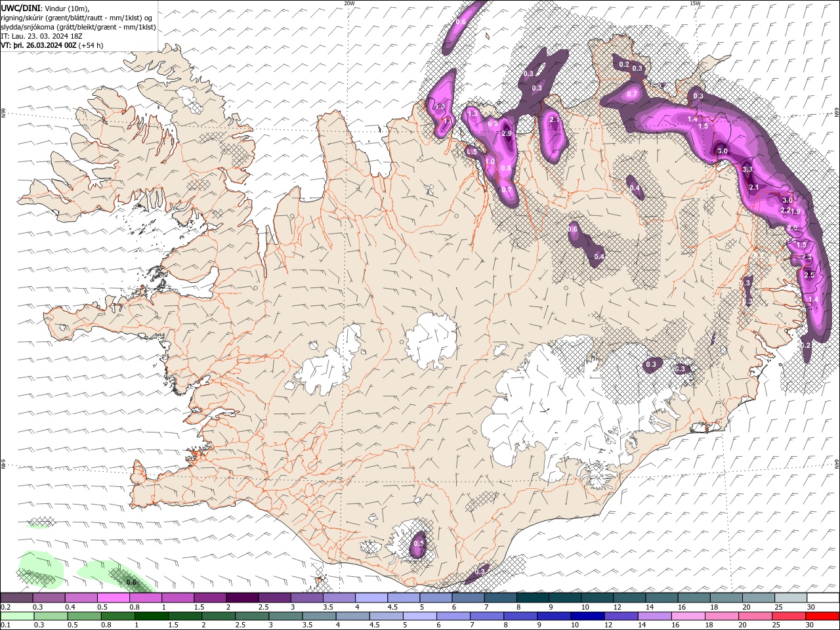The height and width of the screenshot is (630, 840).
Task: Click the darkest green 1 swatch in the rain scale
Action: 151,616
